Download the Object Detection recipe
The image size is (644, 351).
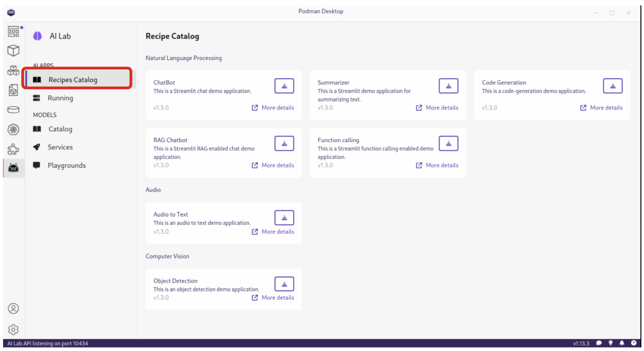(284, 284)
